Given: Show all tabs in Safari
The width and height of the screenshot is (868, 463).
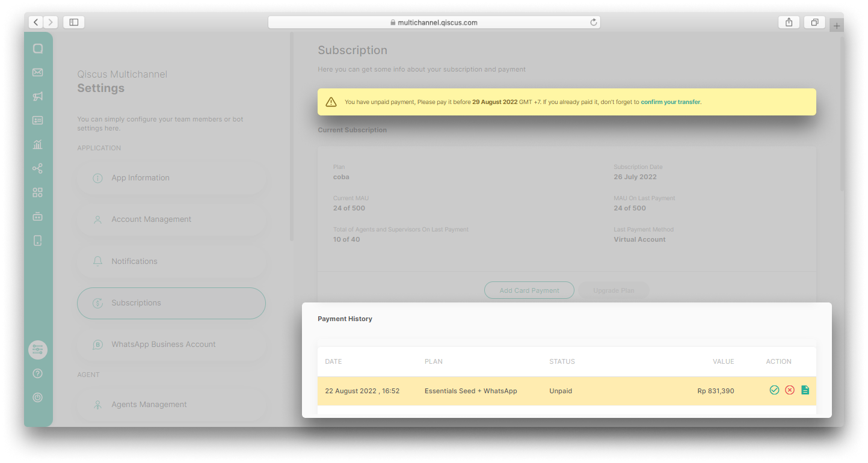Looking at the screenshot, I should 814,22.
